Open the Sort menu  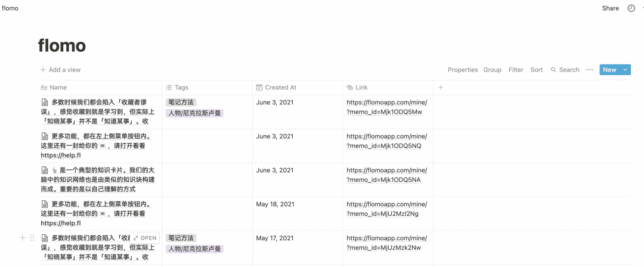point(537,70)
